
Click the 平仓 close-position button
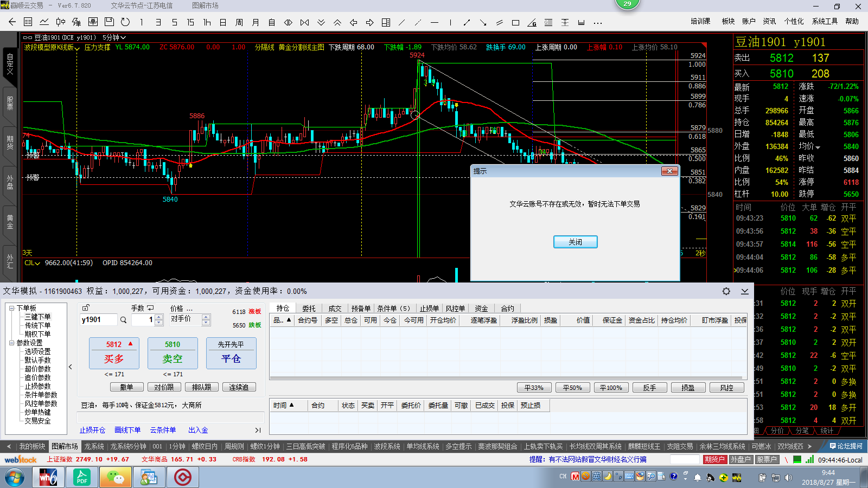click(x=231, y=353)
